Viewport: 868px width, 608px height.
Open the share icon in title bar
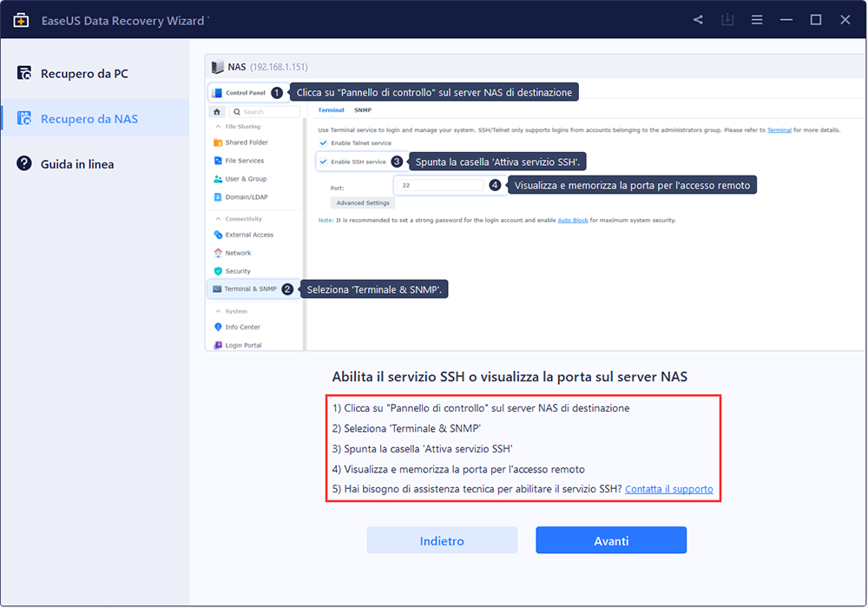[698, 20]
